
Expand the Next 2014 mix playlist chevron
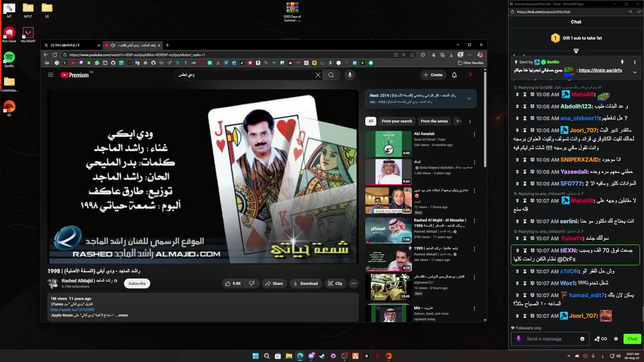(x=469, y=99)
